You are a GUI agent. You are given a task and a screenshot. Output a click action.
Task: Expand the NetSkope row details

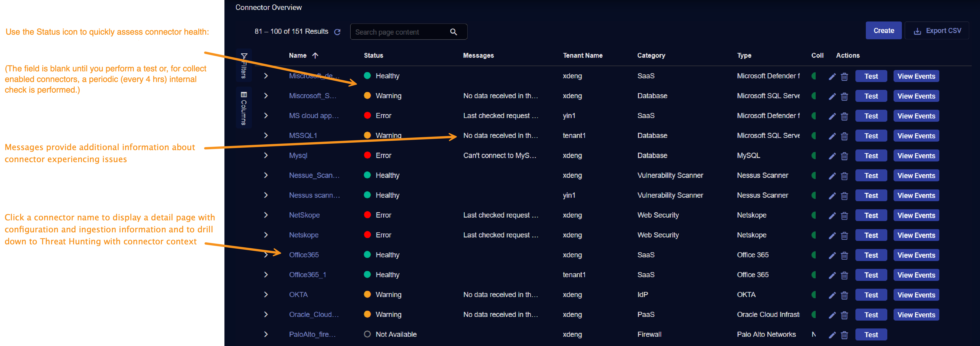coord(266,215)
